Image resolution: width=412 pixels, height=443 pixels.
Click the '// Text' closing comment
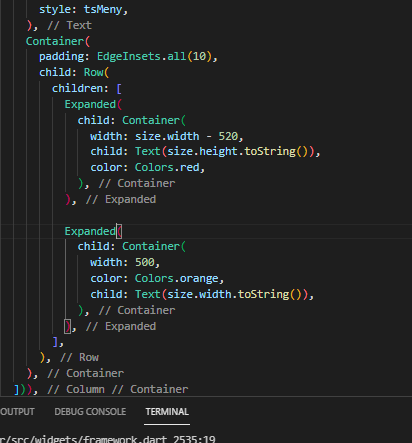[69, 25]
